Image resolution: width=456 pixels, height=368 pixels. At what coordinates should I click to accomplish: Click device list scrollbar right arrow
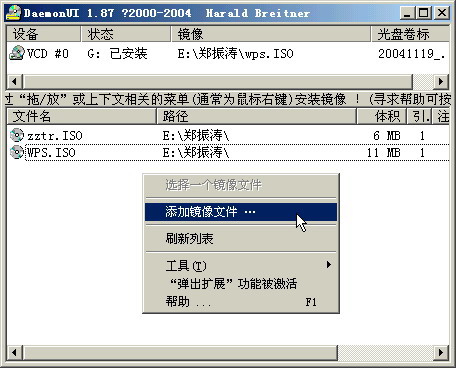(x=441, y=81)
